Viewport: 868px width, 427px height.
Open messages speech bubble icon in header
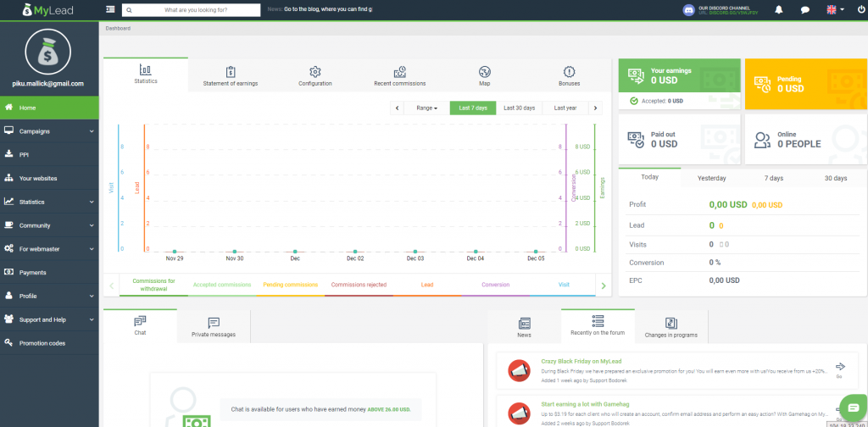804,9
